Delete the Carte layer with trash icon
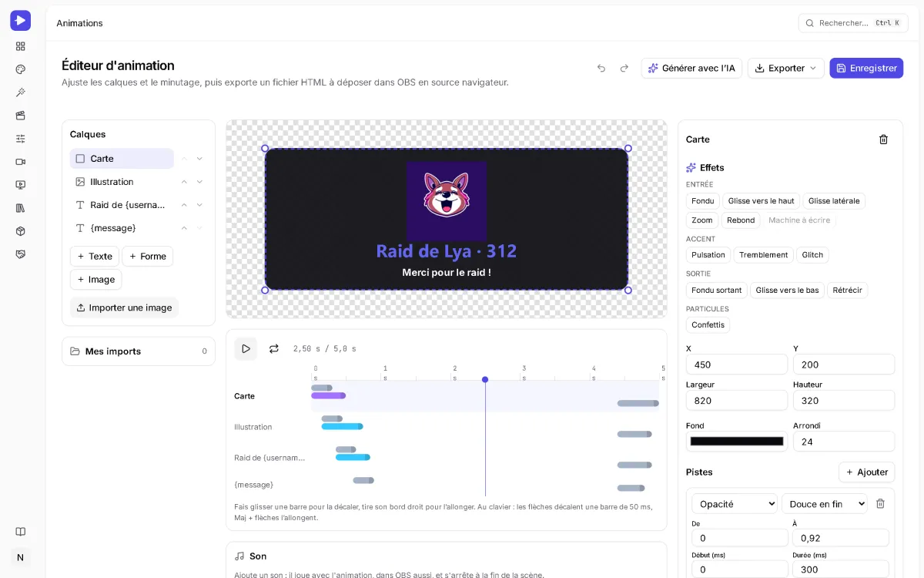Screen dimensions: 924x578 [x=883, y=139]
